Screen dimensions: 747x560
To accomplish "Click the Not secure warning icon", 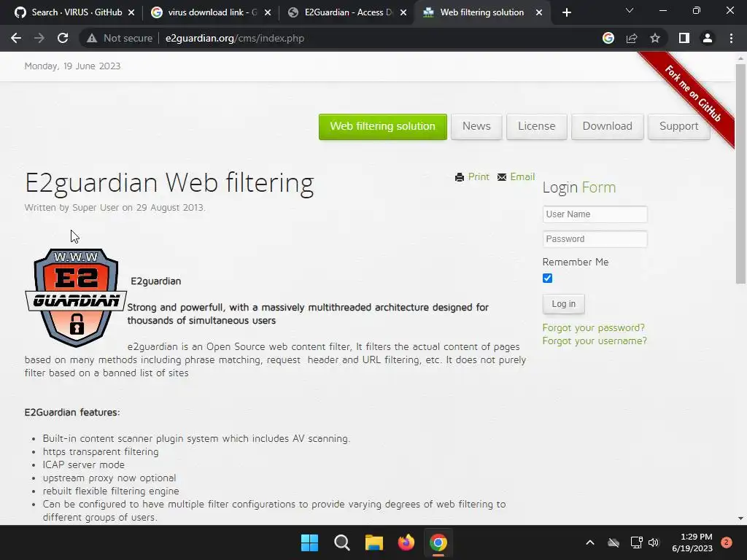I will (x=92, y=38).
